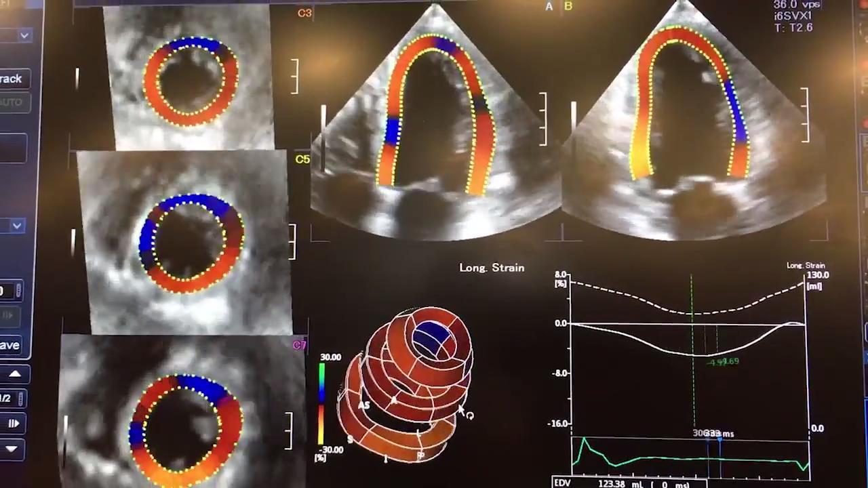Adjust the 1/2 page stepper
This screenshot has height=488, width=868.
click(20, 399)
